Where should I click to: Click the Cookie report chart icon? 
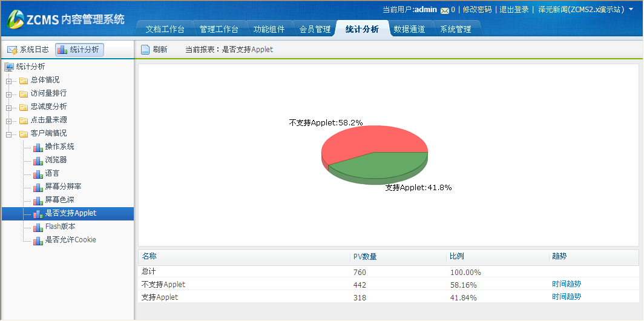pos(38,240)
